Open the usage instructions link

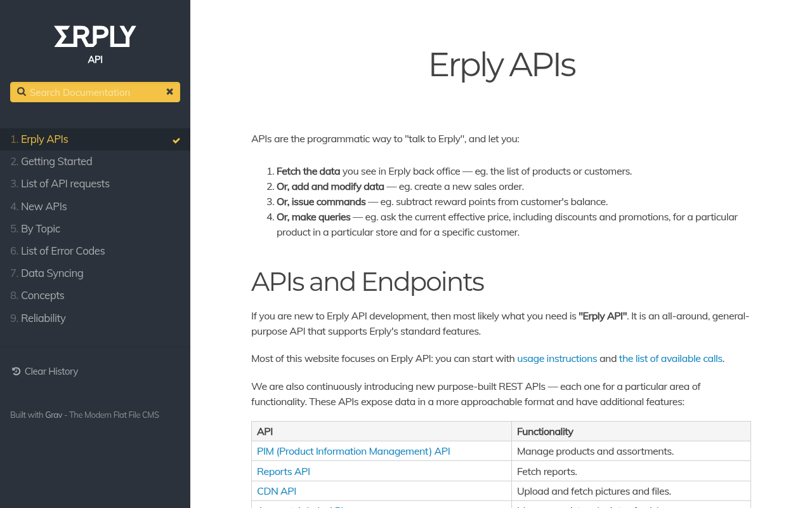tap(557, 358)
